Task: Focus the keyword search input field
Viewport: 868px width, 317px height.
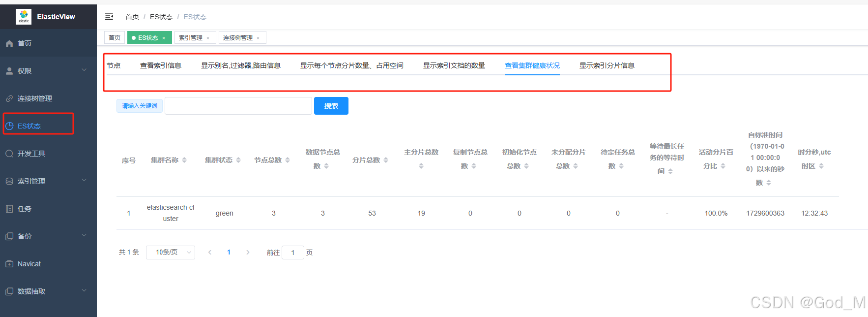Action: [x=238, y=106]
